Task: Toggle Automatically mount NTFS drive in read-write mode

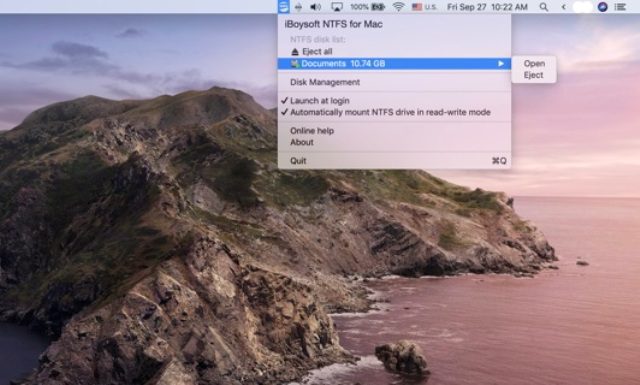Action: pos(390,112)
